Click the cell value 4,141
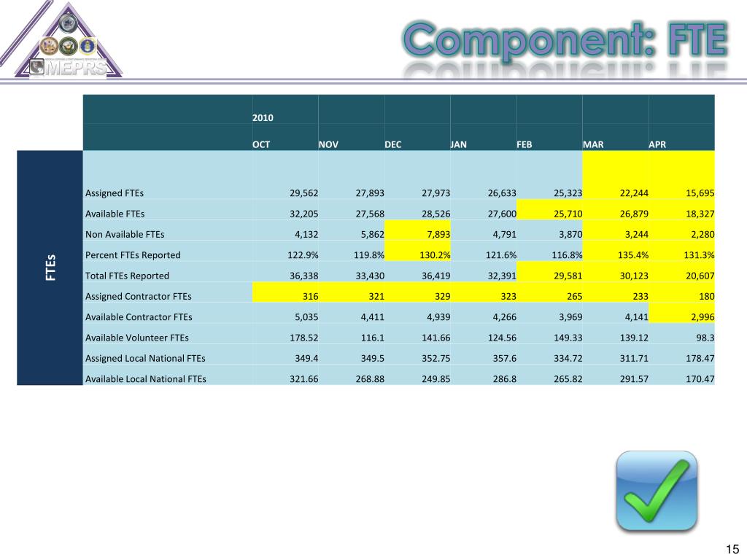 (x=636, y=316)
